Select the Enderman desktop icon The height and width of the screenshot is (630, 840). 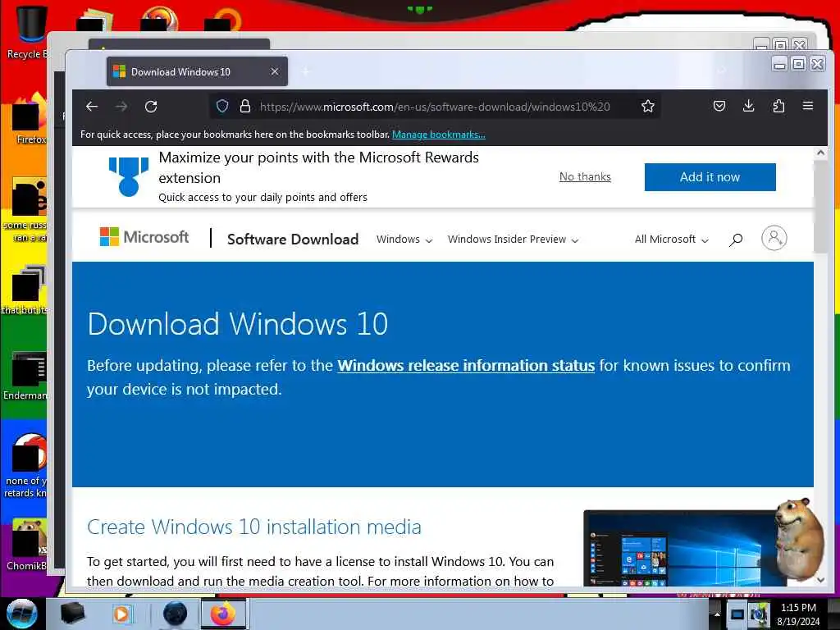click(25, 377)
